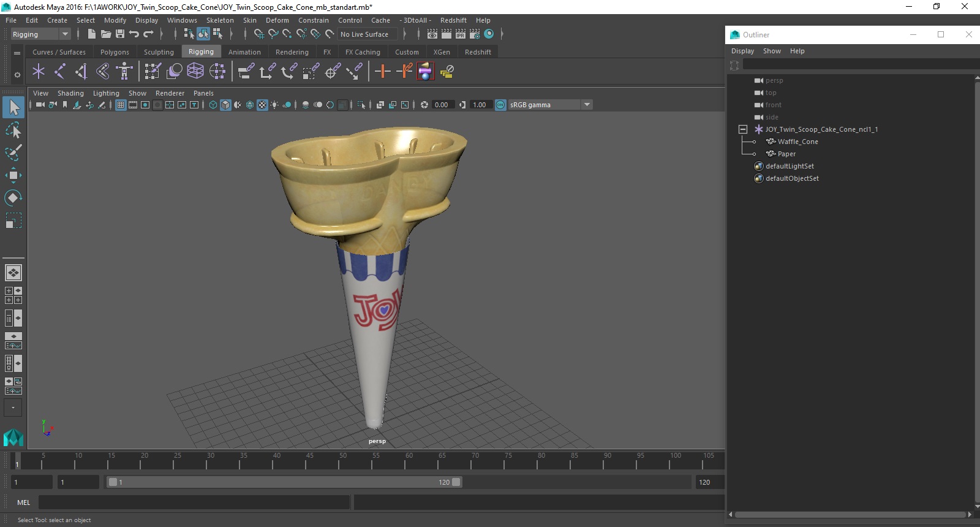Toggle Snap to grids
The height and width of the screenshot is (527, 980).
click(x=259, y=34)
